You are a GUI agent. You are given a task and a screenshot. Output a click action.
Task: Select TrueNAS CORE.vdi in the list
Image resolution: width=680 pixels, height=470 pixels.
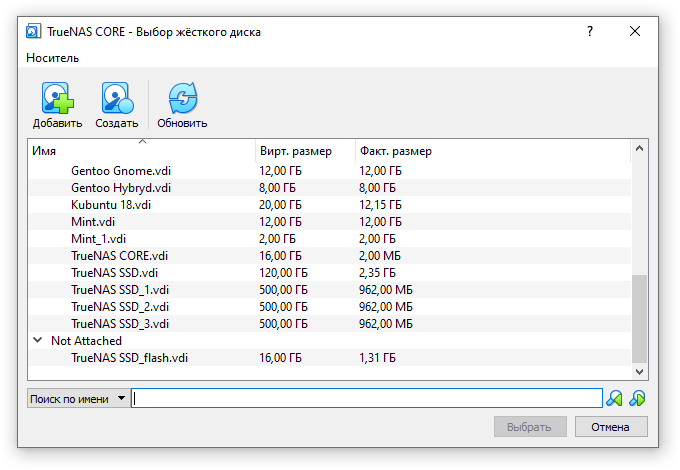tap(330, 256)
